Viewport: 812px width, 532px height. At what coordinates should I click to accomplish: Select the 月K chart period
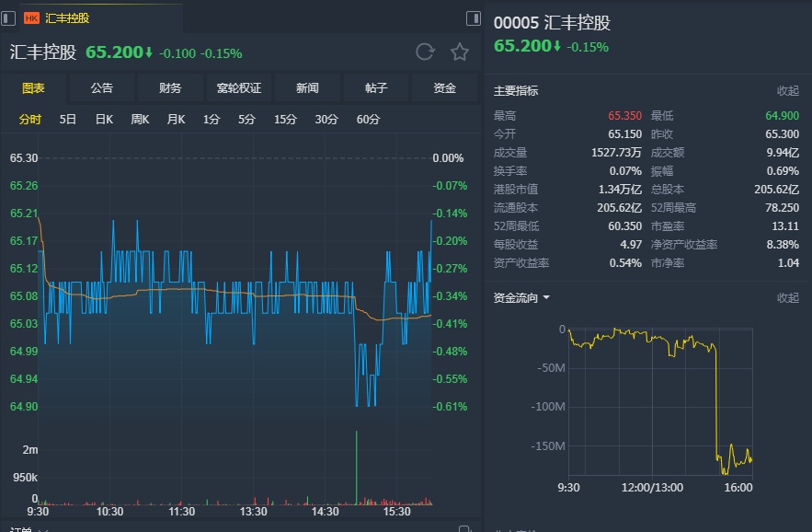[x=176, y=120]
